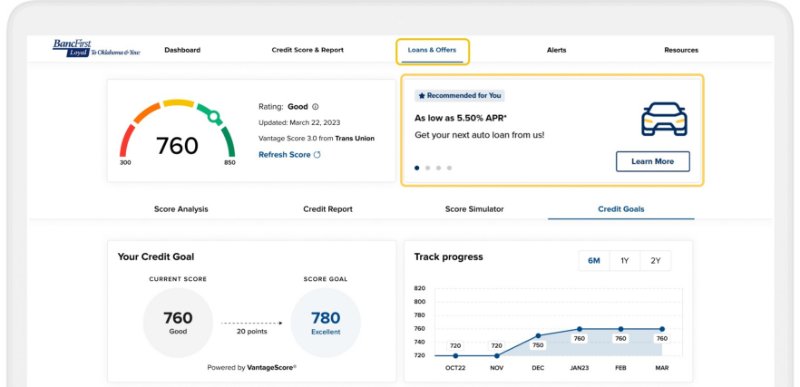Click the car icon in the auto loan offer

pos(664,119)
